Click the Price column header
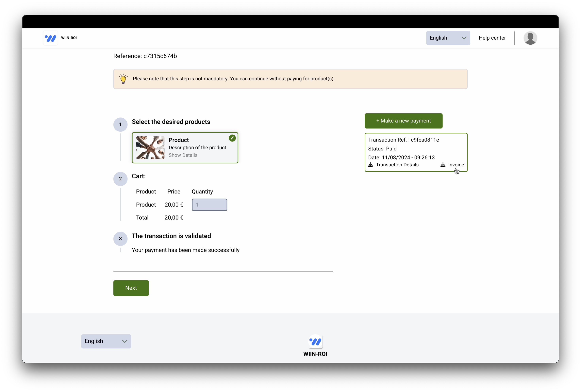Screen dimensions: 581x392 174,192
